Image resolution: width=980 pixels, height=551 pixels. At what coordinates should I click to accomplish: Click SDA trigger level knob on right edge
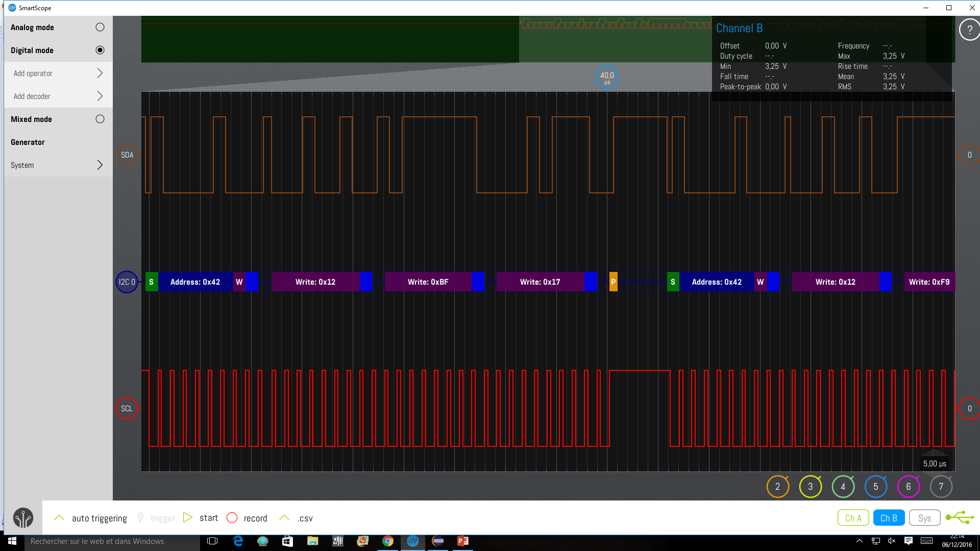(x=969, y=155)
